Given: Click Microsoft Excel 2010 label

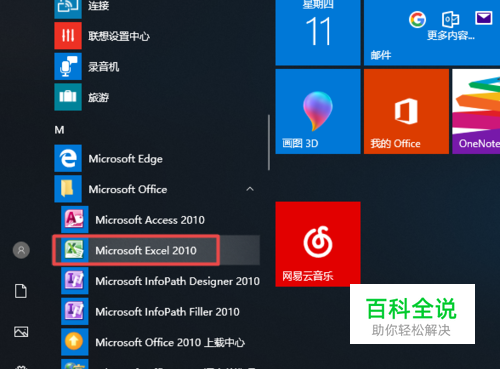Looking at the screenshot, I should 146,251.
